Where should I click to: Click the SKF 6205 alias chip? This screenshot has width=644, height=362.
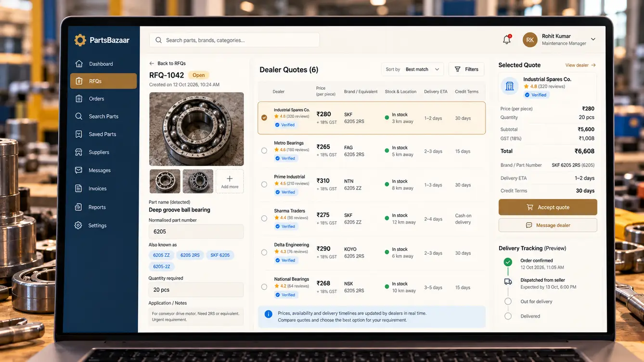220,255
